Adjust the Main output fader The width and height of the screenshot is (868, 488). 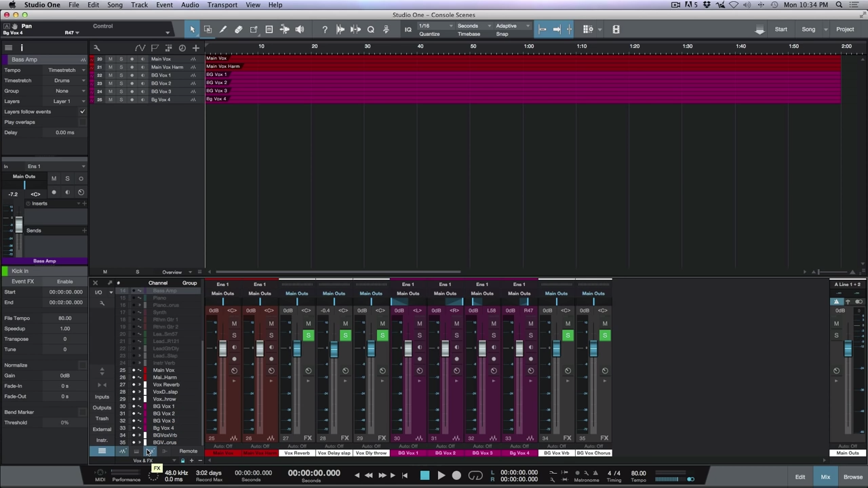point(848,348)
